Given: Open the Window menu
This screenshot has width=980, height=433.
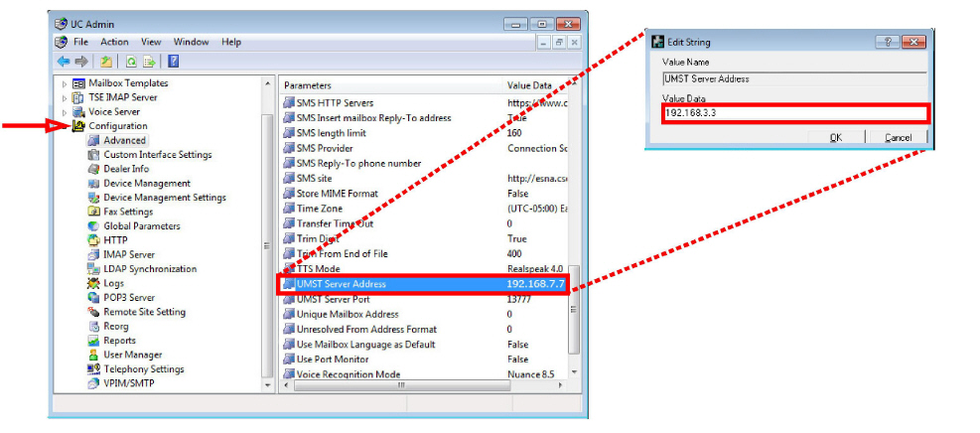Looking at the screenshot, I should tap(192, 42).
